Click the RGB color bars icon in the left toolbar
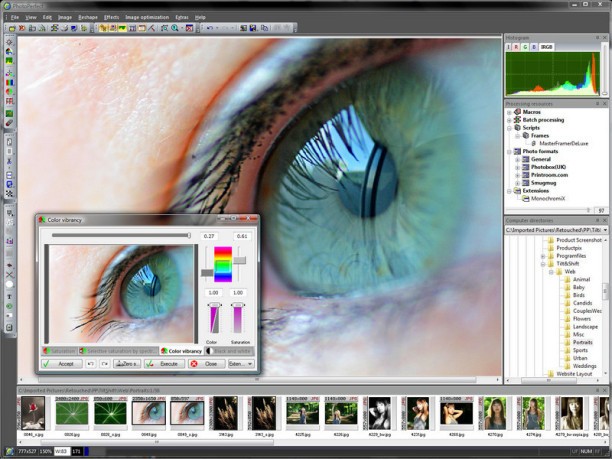Screen dimensions: 612x459 (9, 82)
